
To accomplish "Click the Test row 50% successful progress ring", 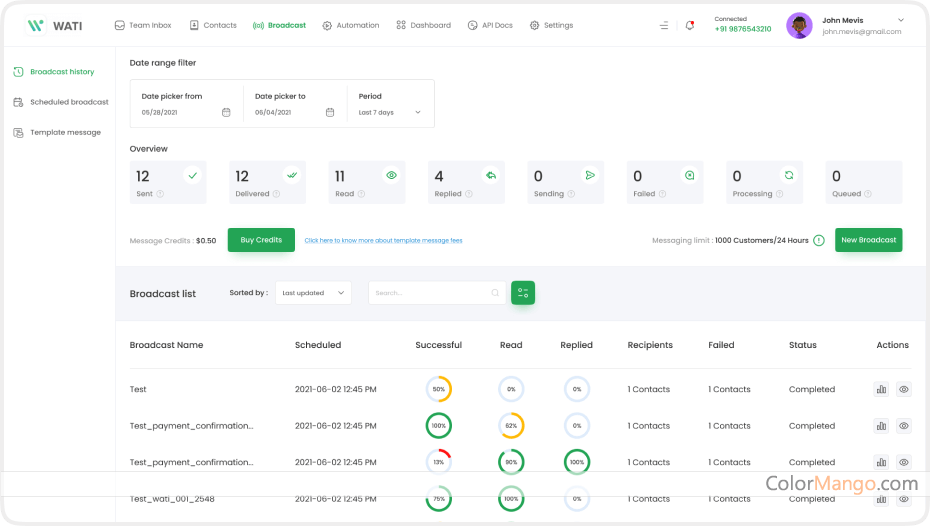I will (x=438, y=389).
